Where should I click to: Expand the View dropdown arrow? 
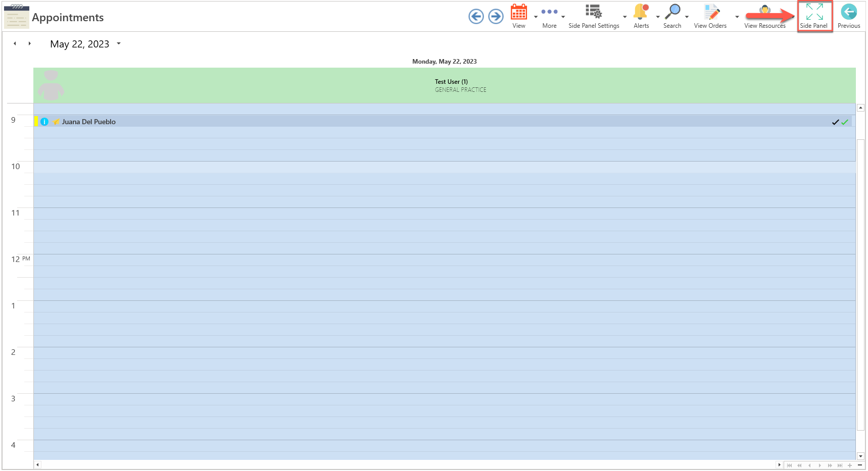click(536, 17)
